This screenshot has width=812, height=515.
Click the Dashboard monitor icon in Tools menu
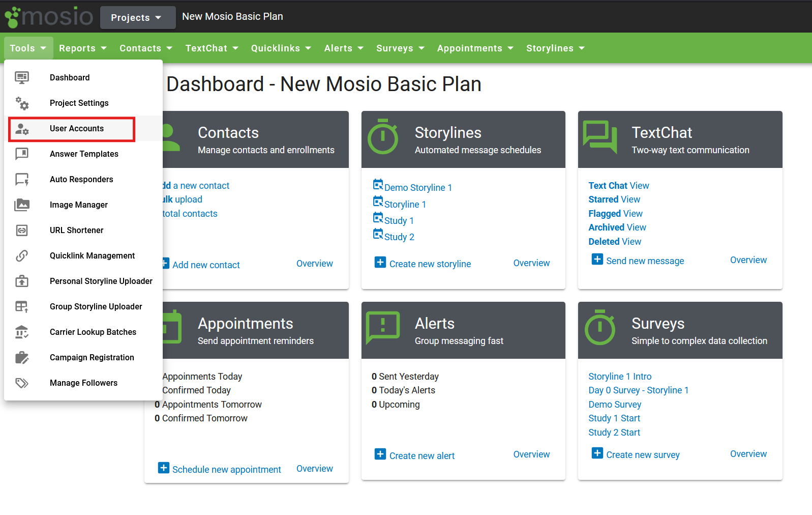tap(22, 77)
